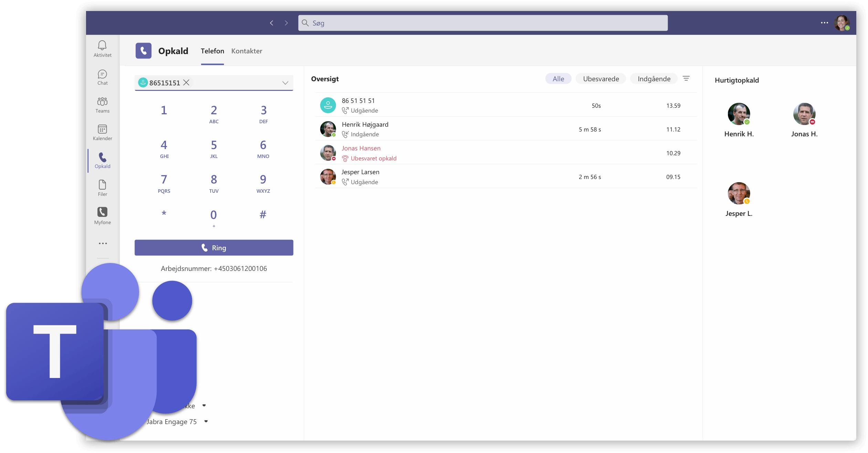
Task: Dial digit 6 MNO on keypad
Action: pyautogui.click(x=263, y=149)
